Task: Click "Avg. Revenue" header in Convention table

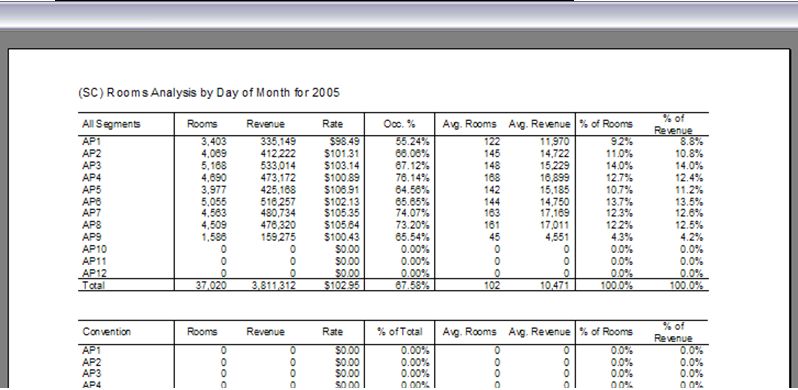Action: tap(539, 331)
